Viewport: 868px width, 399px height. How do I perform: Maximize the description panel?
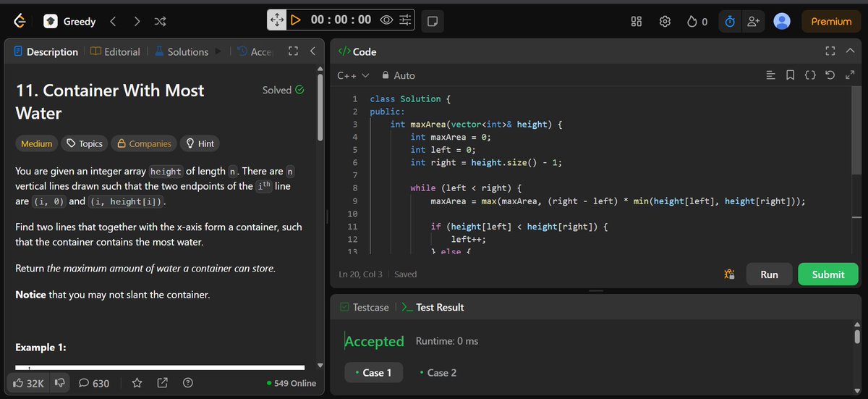tap(293, 51)
